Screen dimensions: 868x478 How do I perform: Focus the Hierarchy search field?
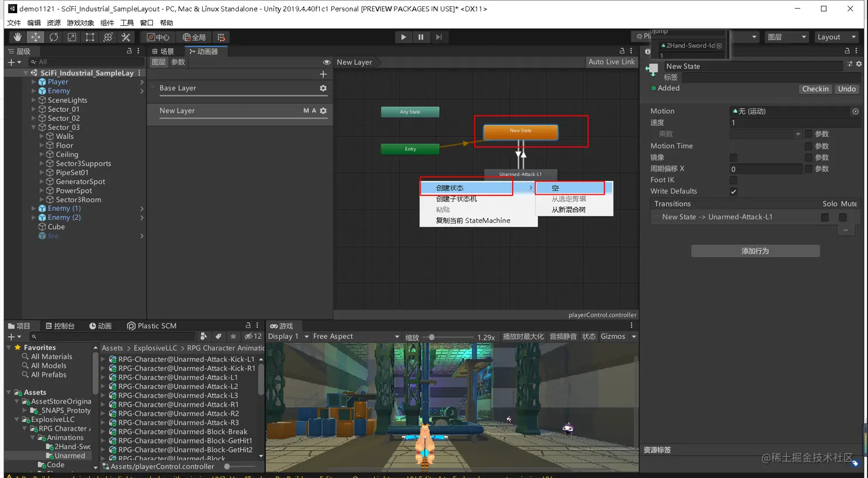tap(86, 62)
